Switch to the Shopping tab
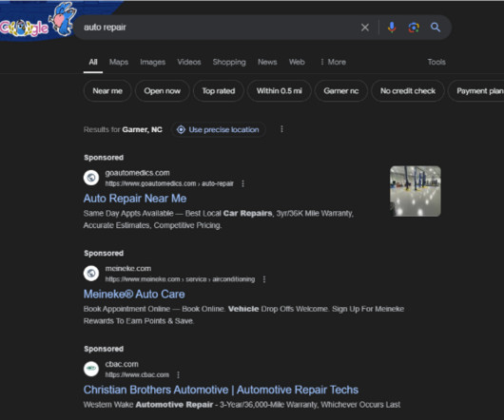Image resolution: width=504 pixels, height=420 pixels. pos(229,63)
